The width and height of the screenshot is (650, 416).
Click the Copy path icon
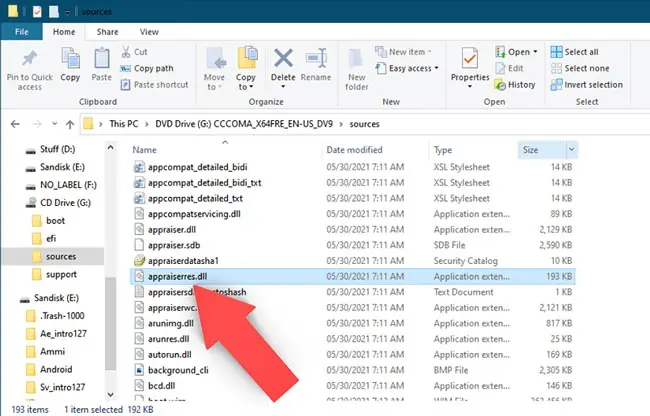(125, 68)
